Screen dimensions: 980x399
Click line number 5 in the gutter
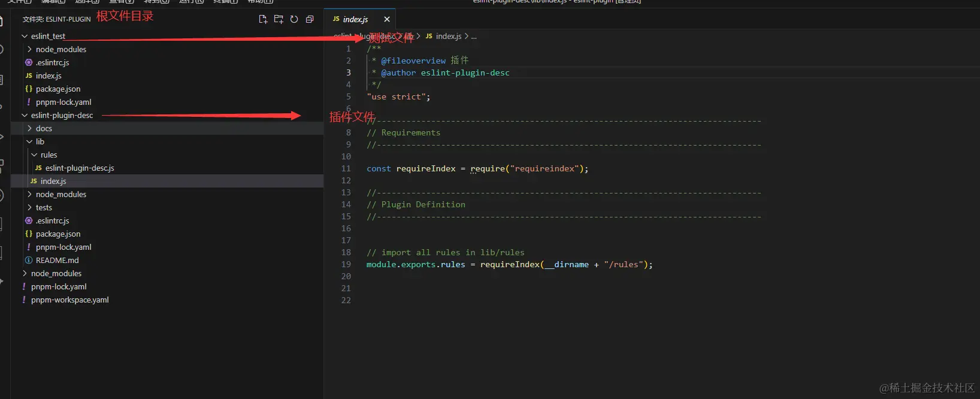point(349,97)
